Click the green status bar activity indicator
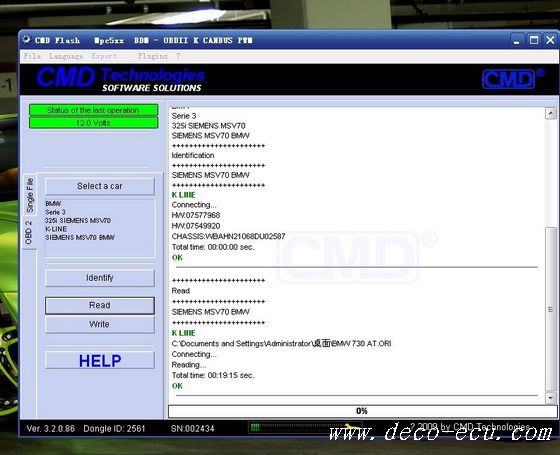This screenshot has height=455, width=560. click(x=305, y=427)
